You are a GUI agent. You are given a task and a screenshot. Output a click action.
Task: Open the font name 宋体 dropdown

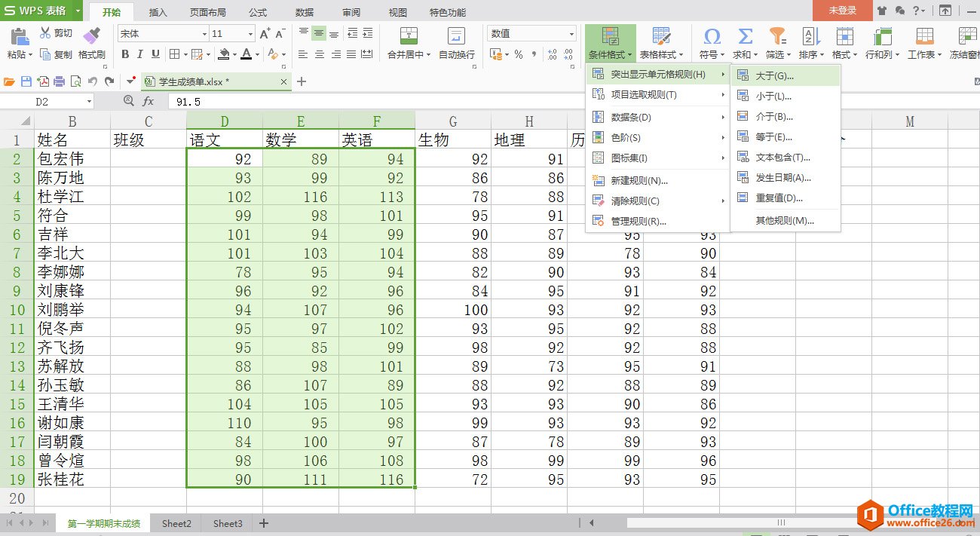click(204, 34)
